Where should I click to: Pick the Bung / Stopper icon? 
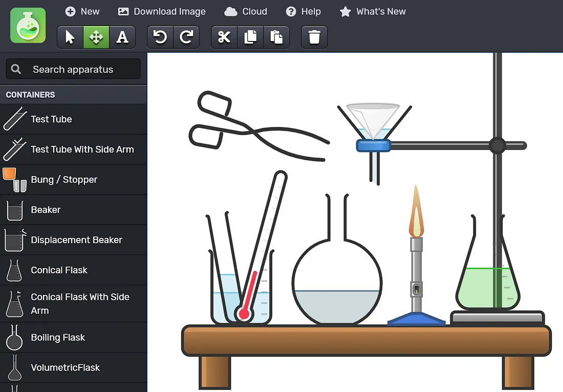[15, 180]
